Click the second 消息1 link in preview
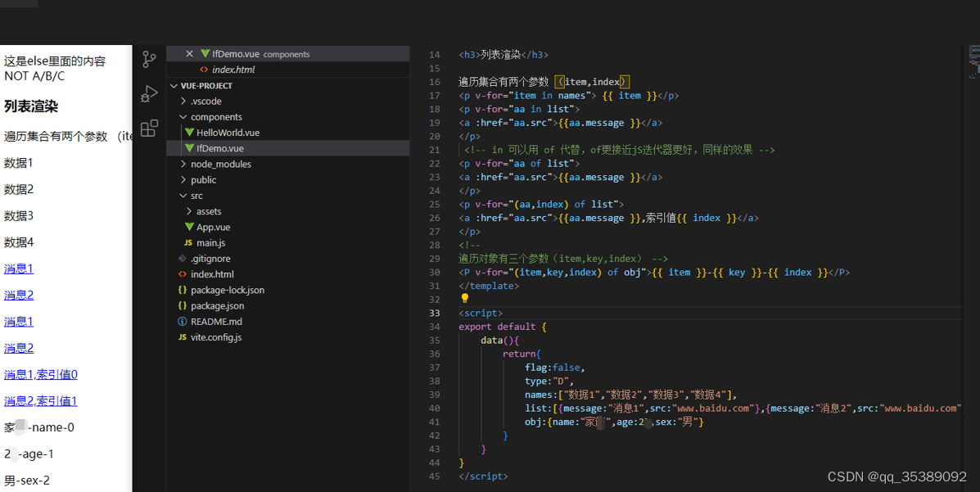980x492 pixels. point(19,322)
